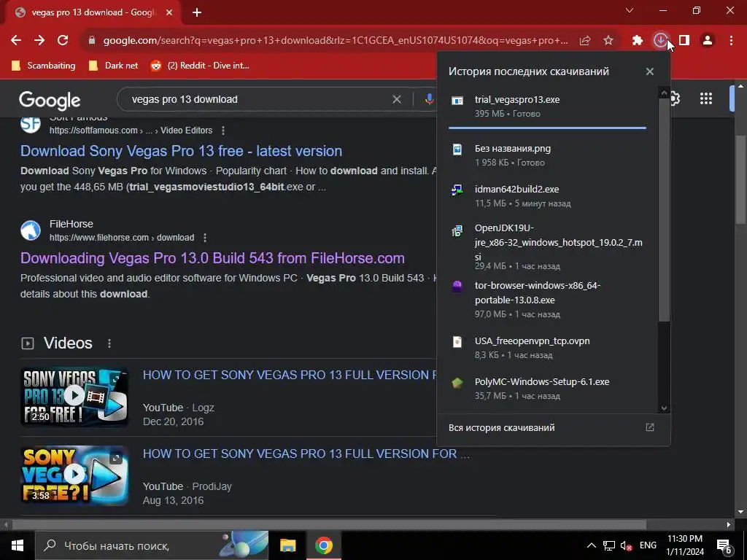Screen dimensions: 747x560
Task: Open Windows notification center
Action: [724, 546]
